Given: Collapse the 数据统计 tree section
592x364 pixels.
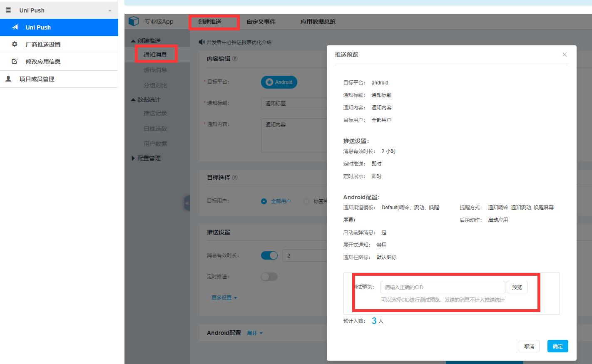Looking at the screenshot, I should click(133, 99).
